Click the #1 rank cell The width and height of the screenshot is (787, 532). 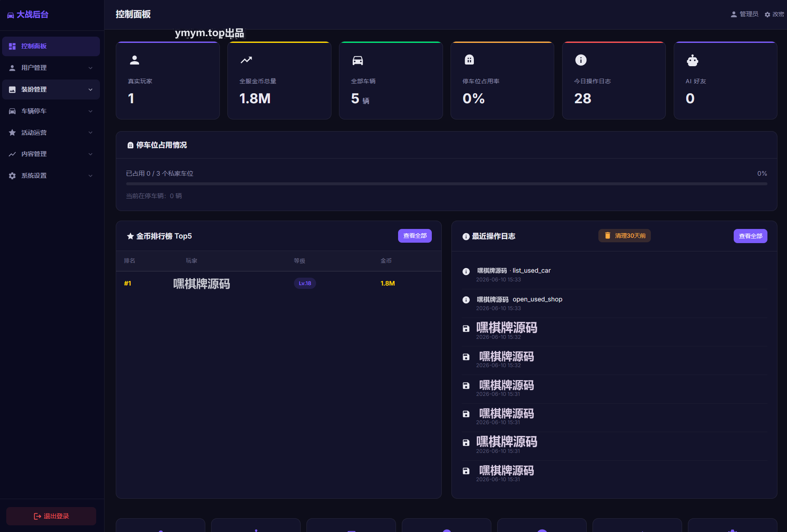tap(127, 283)
